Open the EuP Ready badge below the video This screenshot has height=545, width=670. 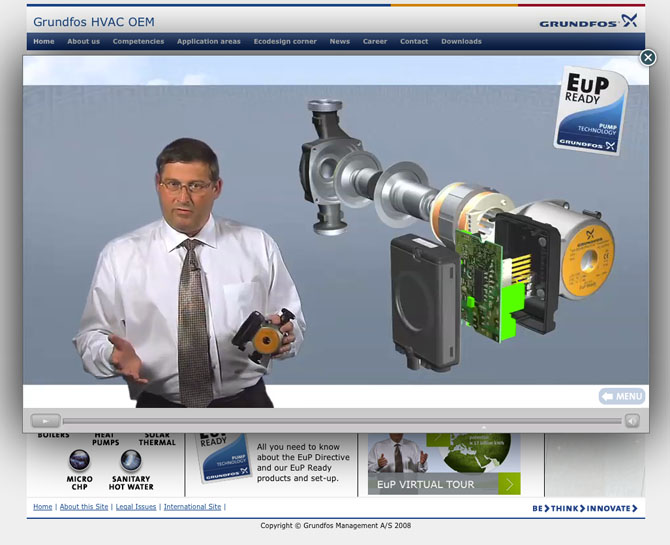(223, 457)
